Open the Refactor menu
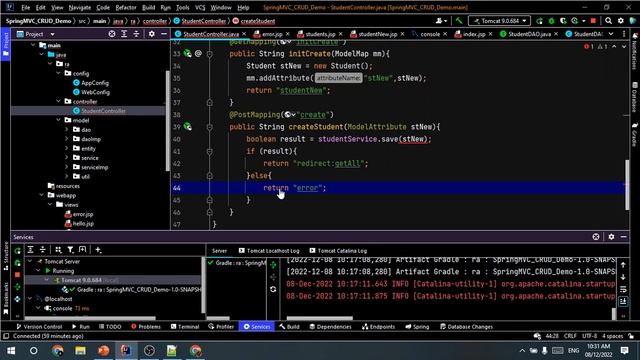The image size is (640, 360). (x=126, y=7)
